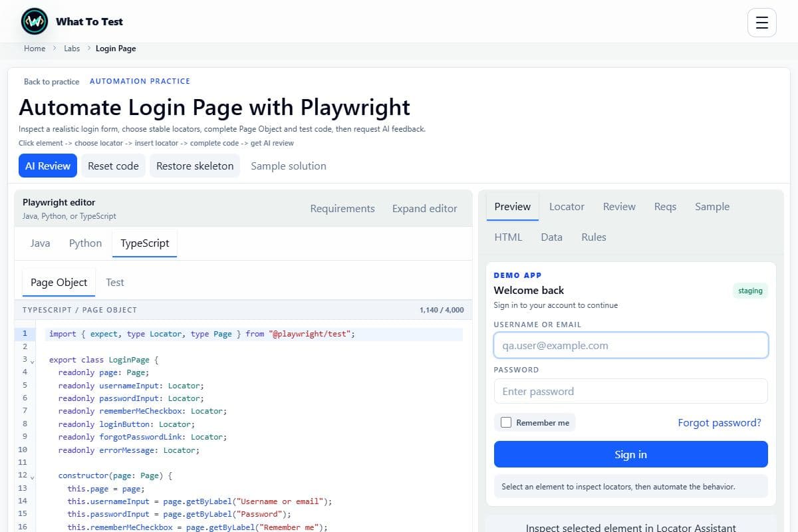Screen dimensions: 798x532
Task: Click the Labs breadcrumb link
Action: [x=72, y=49]
